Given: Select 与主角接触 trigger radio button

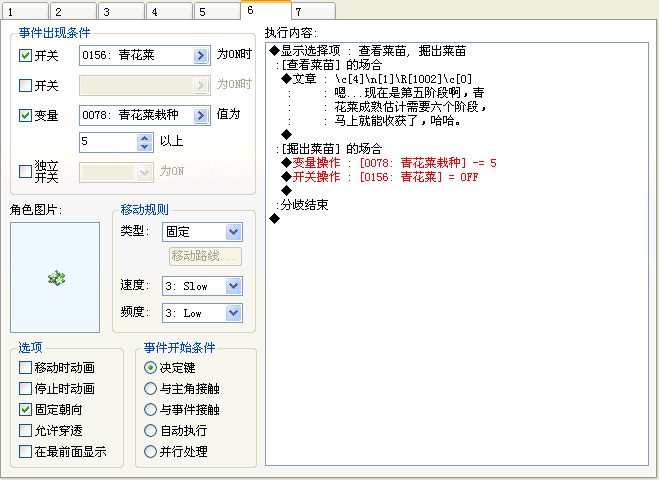Looking at the screenshot, I should click(150, 389).
